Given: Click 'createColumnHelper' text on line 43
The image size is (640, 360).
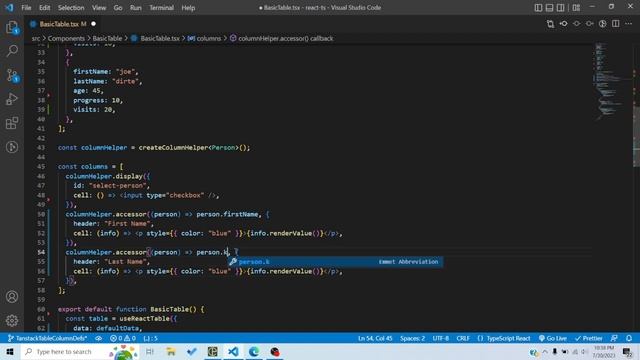Looking at the screenshot, I should point(173,147).
